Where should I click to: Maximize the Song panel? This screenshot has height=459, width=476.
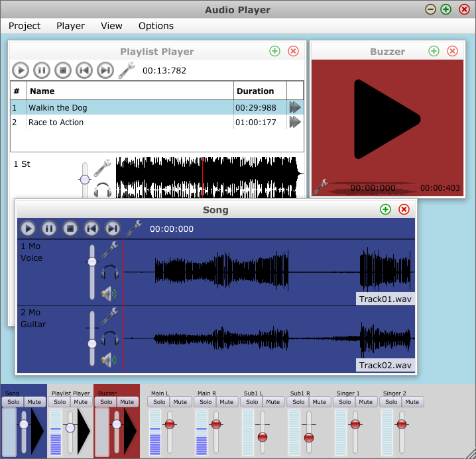pyautogui.click(x=386, y=209)
